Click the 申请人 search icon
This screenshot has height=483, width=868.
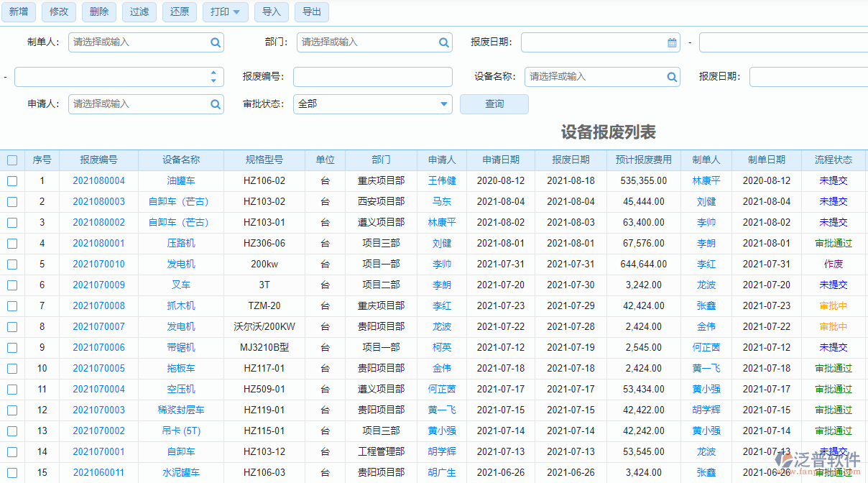coord(214,104)
